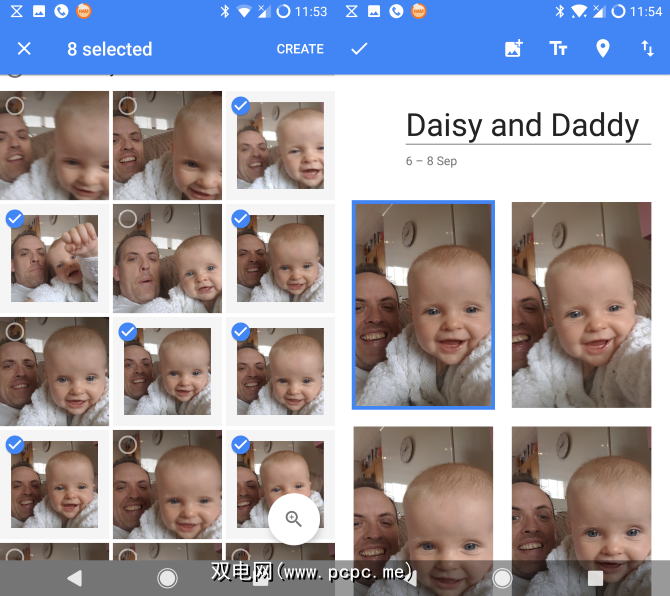Deselect the checked right photo in third row

click(x=280, y=371)
